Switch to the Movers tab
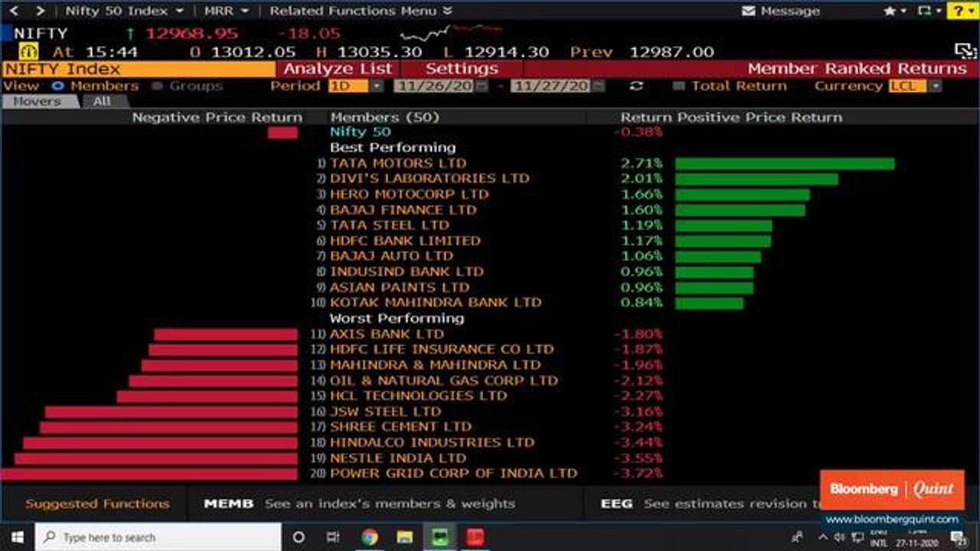Screen dimensions: 980x551 [38, 101]
